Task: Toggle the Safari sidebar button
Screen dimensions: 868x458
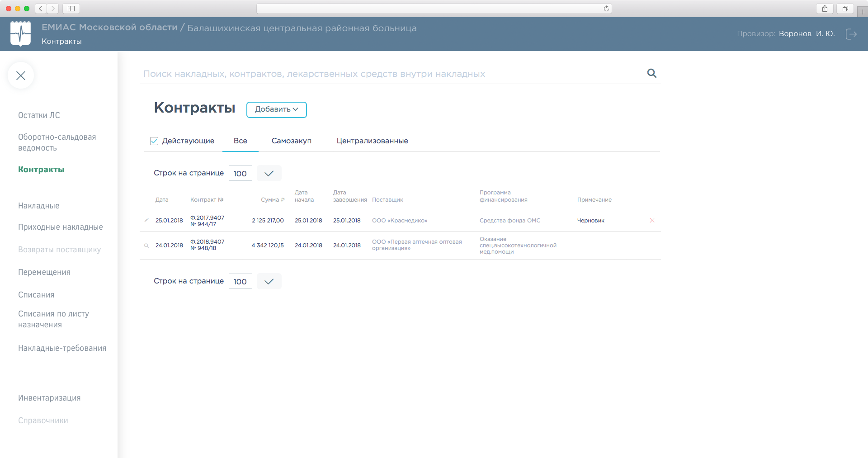Action: 71,9
